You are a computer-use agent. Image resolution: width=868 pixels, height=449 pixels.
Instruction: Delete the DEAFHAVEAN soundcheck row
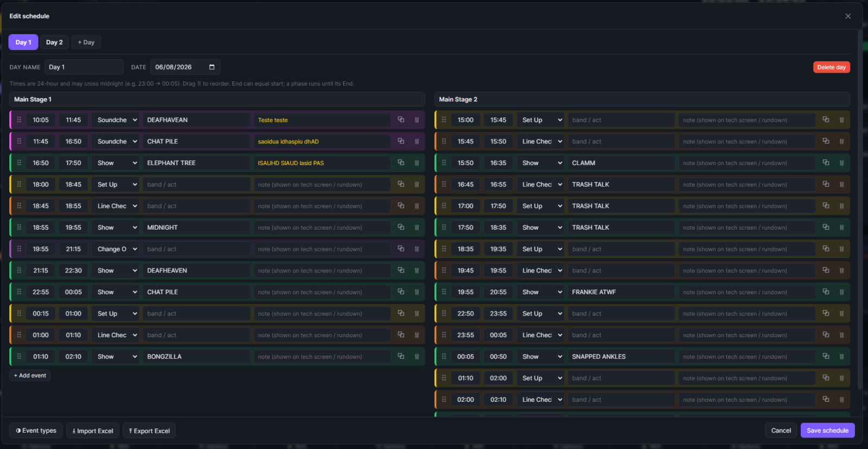point(417,120)
